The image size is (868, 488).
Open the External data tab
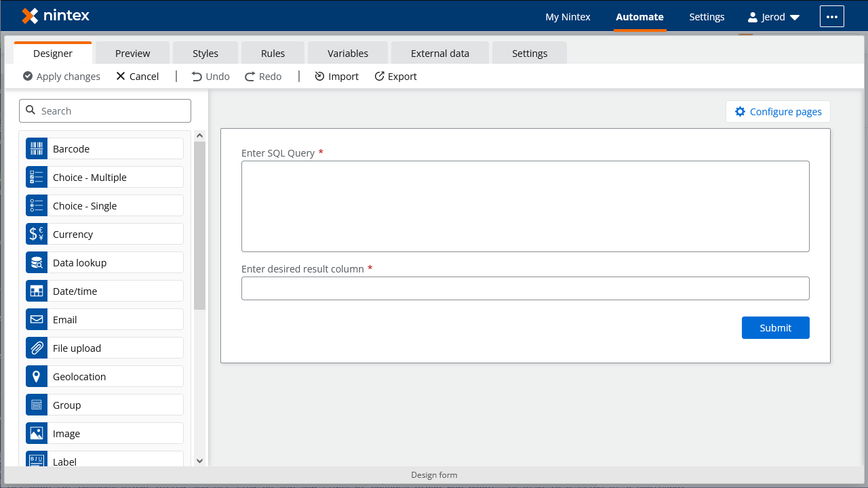point(439,52)
